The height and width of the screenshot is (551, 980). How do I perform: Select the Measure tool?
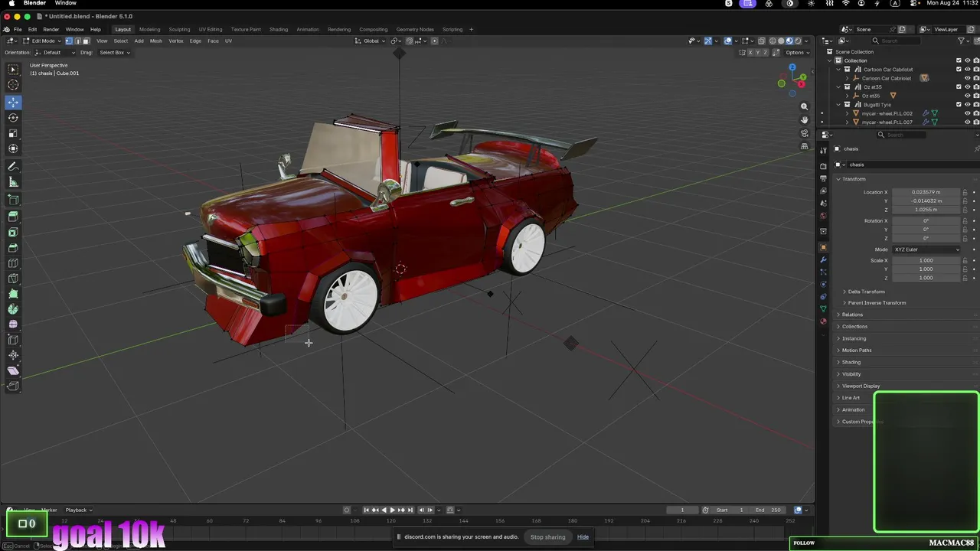click(13, 182)
